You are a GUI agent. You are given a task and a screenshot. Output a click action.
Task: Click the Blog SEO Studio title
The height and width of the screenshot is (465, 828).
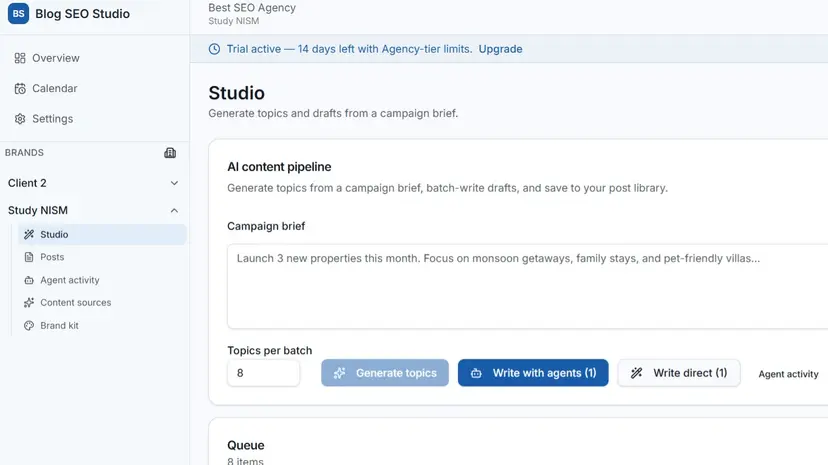(x=82, y=14)
